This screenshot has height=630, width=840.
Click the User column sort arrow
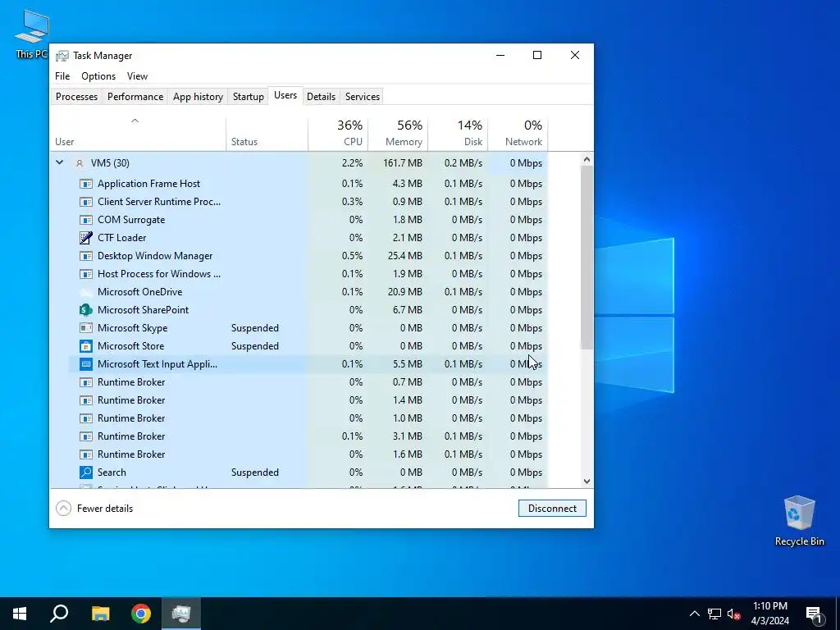point(135,121)
